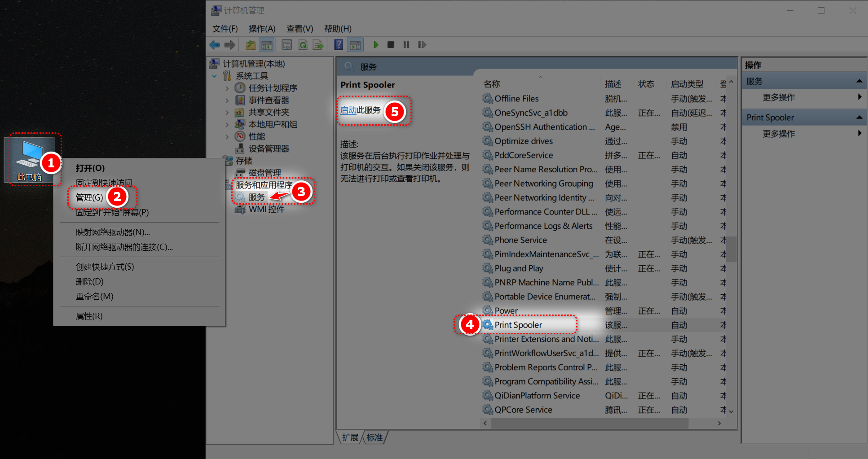
Task: Click the Help question mark toolbar icon
Action: point(339,45)
